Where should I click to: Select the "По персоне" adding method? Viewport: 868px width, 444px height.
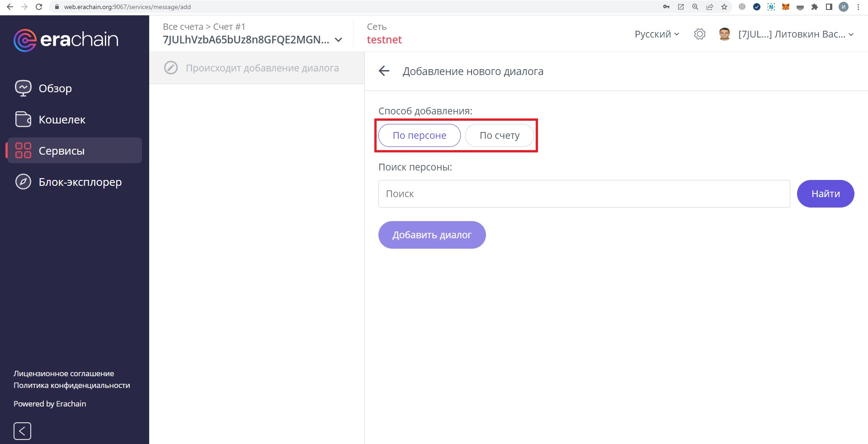[419, 136]
